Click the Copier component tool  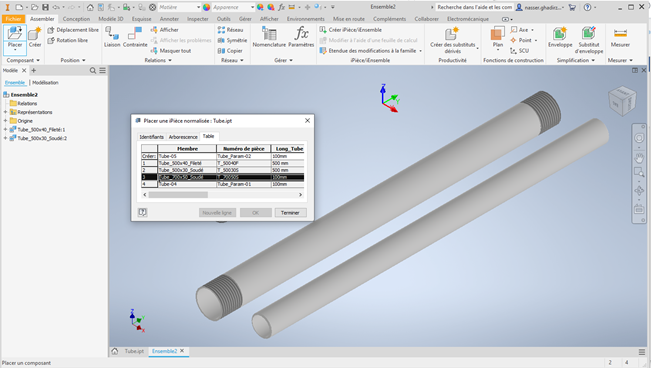click(x=230, y=51)
